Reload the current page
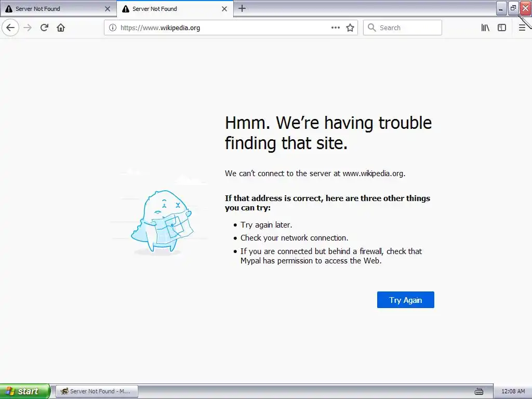The height and width of the screenshot is (399, 532). pos(44,28)
